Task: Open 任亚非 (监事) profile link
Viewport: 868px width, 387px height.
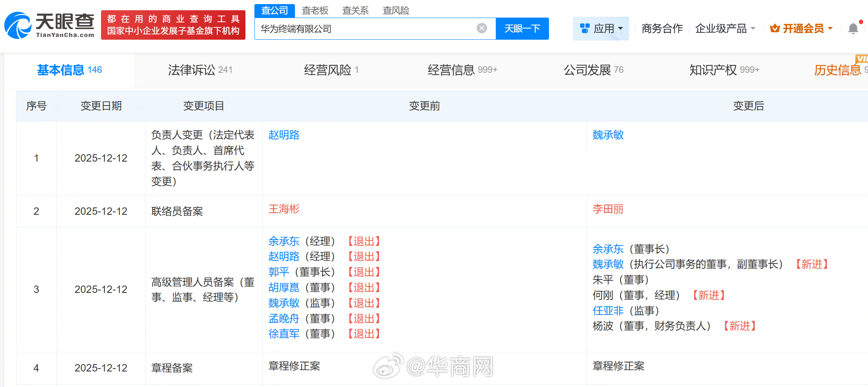Action: click(x=608, y=311)
